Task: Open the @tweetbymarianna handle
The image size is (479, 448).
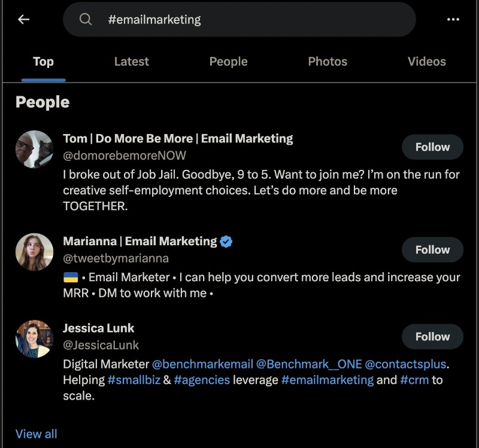Action: point(116,258)
